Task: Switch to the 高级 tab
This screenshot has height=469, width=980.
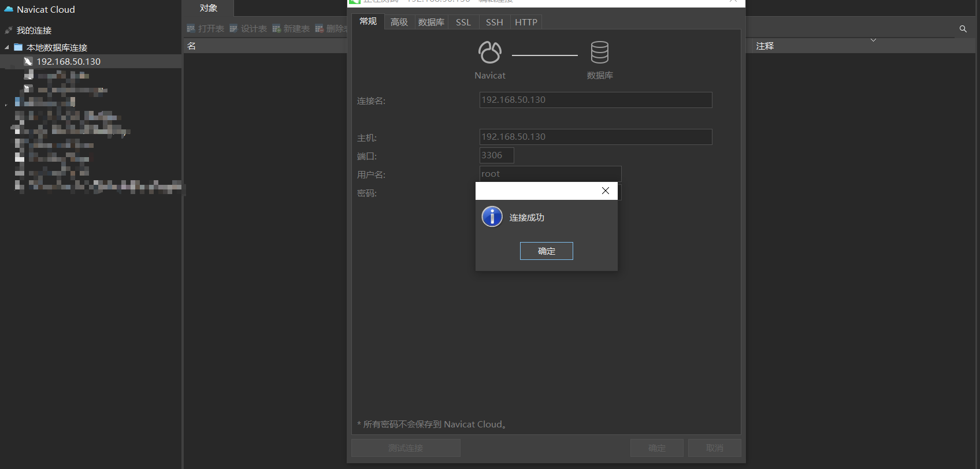Action: (399, 22)
